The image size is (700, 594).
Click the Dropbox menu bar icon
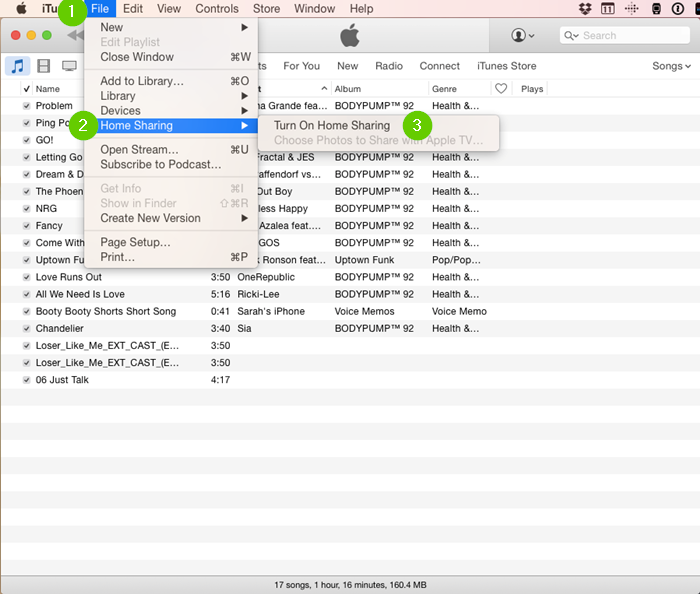(585, 8)
